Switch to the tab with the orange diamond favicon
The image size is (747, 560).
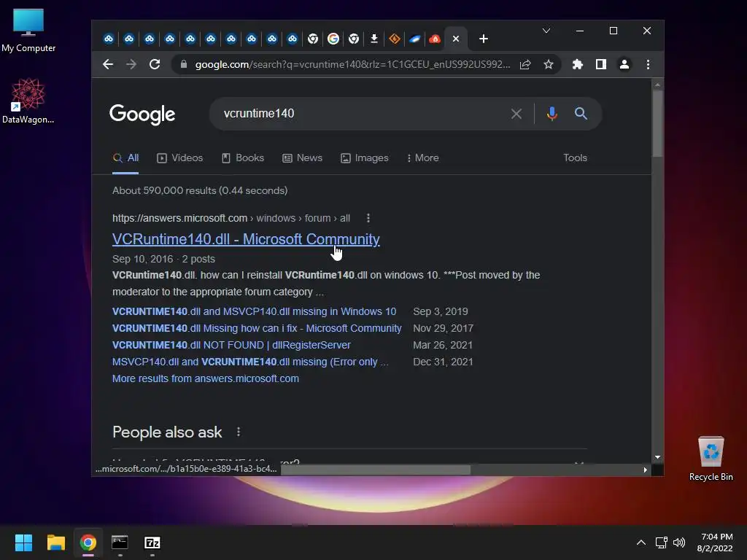coord(395,39)
